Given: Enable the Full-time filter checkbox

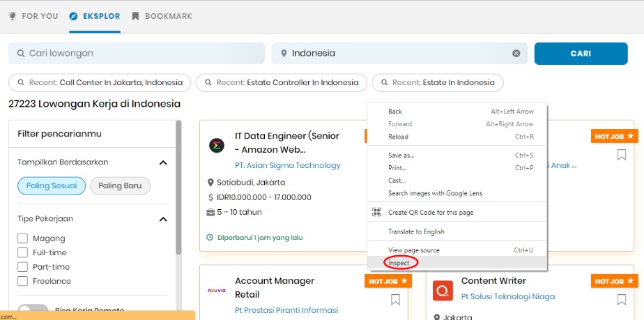Looking at the screenshot, I should pos(23,252).
